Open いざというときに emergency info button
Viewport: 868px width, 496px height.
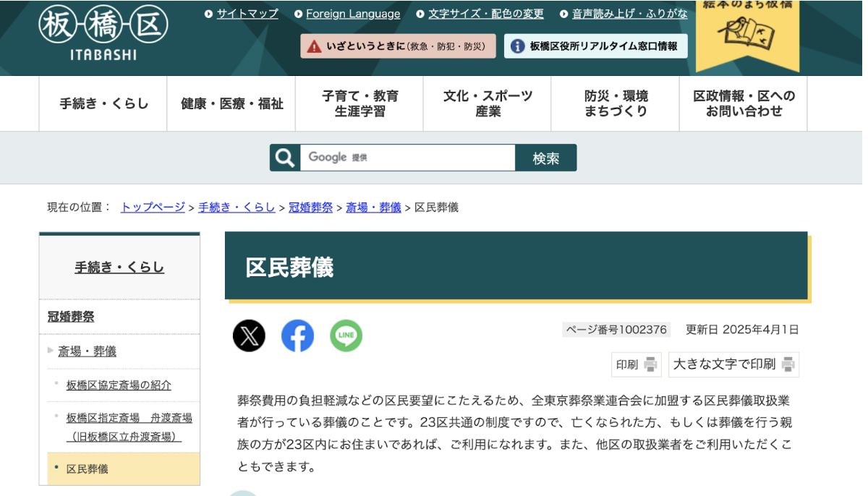tap(398, 46)
